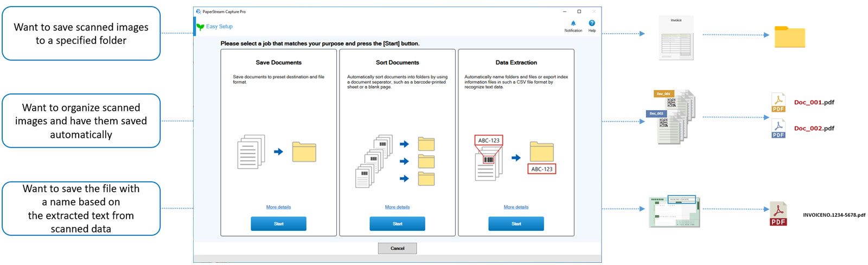Click the 'Please select a job' instruction text

tap(320, 43)
